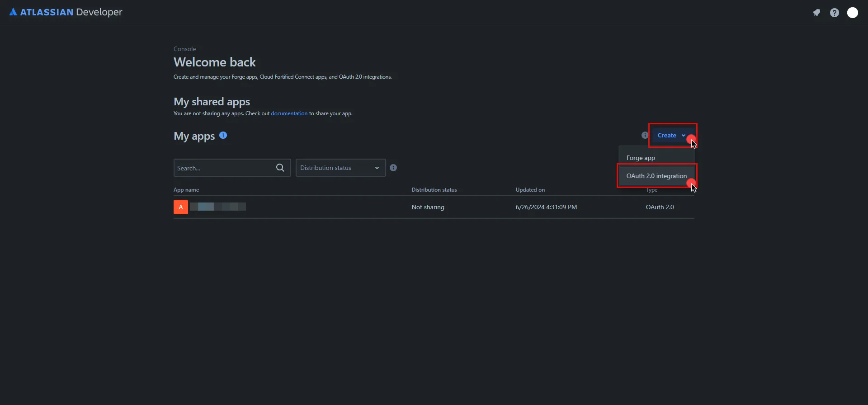Click the My shared apps heading
The width and height of the screenshot is (868, 405).
tap(212, 101)
